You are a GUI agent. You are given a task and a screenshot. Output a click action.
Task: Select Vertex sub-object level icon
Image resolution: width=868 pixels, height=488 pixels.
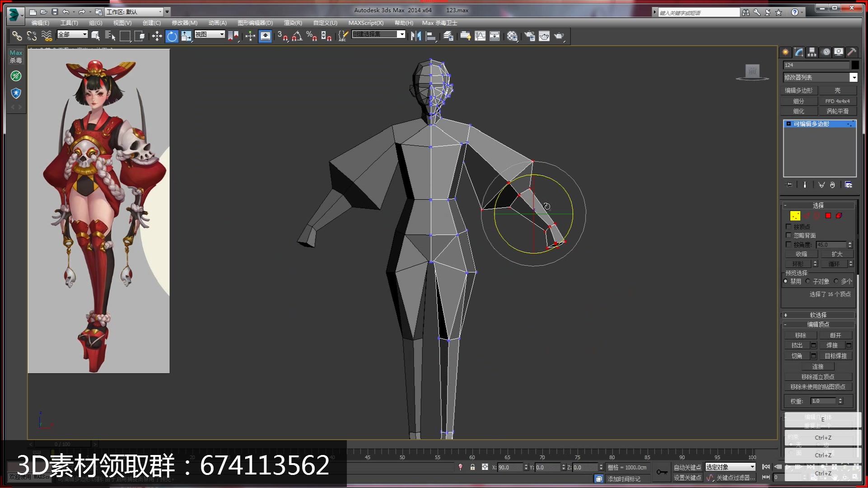795,216
